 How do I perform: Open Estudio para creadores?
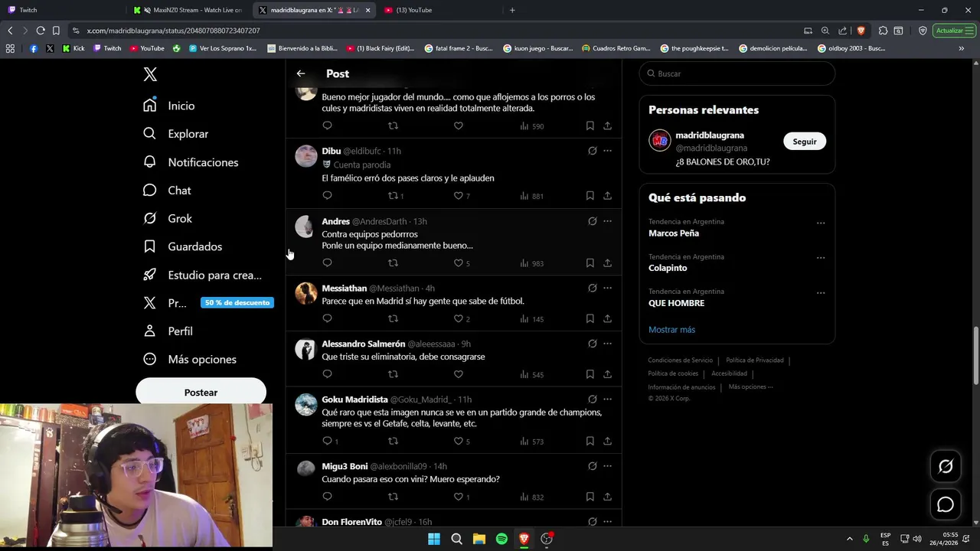(x=203, y=275)
